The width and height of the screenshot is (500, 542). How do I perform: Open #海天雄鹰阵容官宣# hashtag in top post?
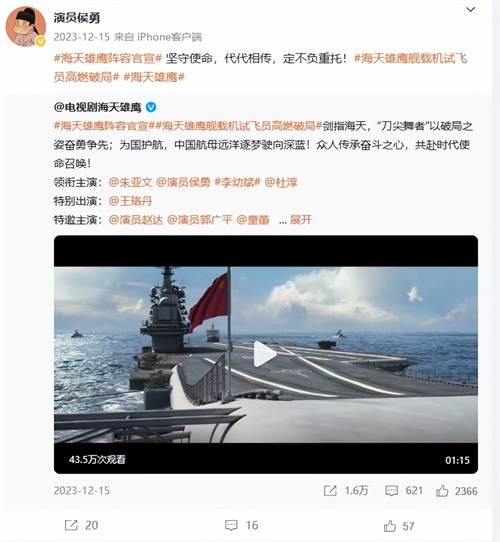click(x=108, y=58)
